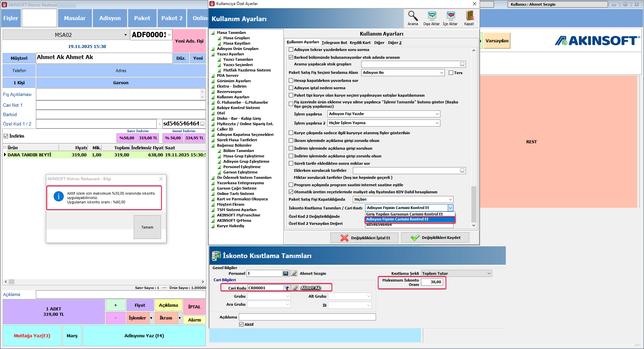Click the İçe Aktar import icon
Viewport: 644px width, 349px height.
(450, 16)
